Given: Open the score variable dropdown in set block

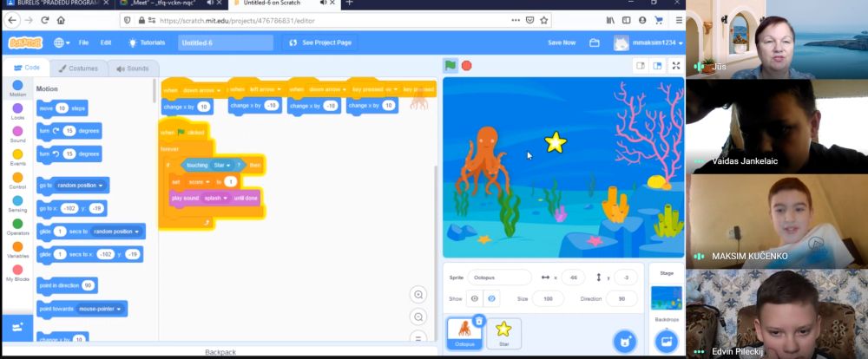Looking at the screenshot, I should click(x=200, y=181).
